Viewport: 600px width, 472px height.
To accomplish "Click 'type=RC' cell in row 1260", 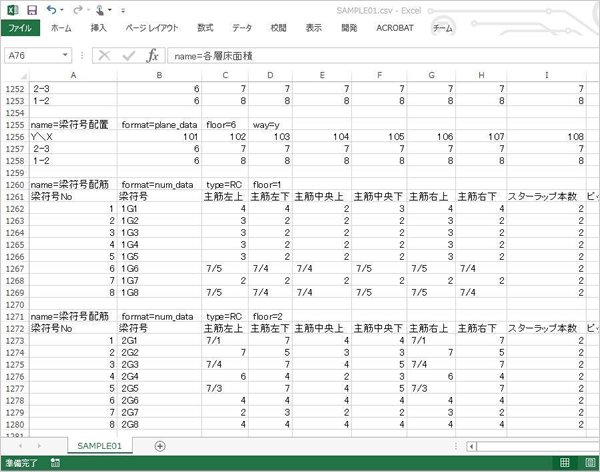I will tap(225, 185).
